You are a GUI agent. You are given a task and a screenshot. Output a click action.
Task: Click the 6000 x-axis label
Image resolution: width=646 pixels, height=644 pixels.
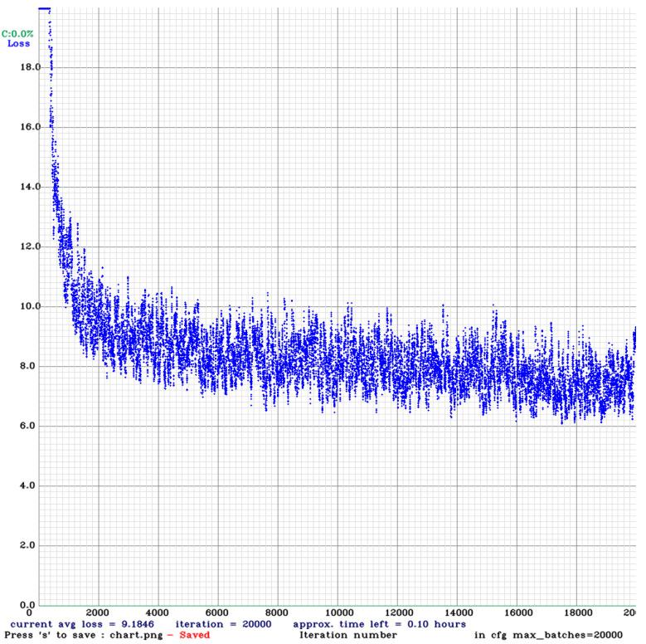click(217, 612)
